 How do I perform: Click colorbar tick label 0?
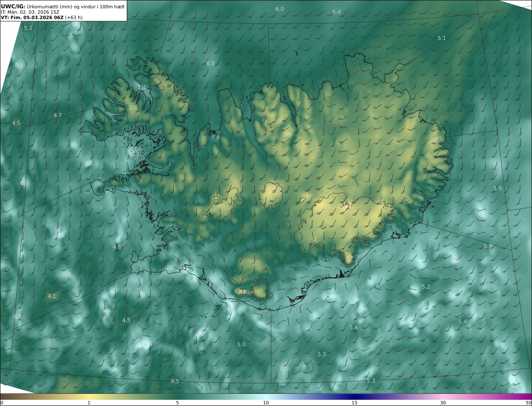pyautogui.click(x=2, y=403)
